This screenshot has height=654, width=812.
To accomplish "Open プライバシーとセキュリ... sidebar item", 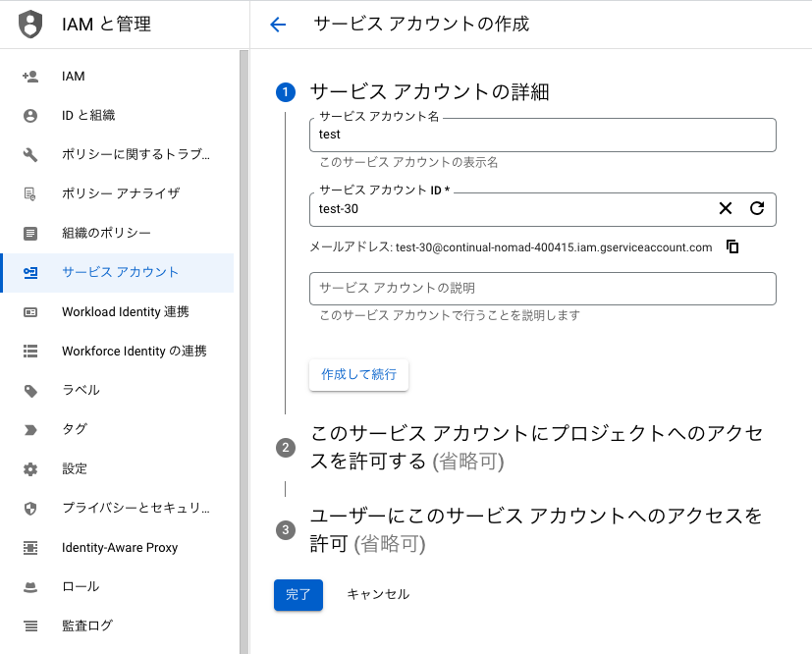I will (117, 509).
